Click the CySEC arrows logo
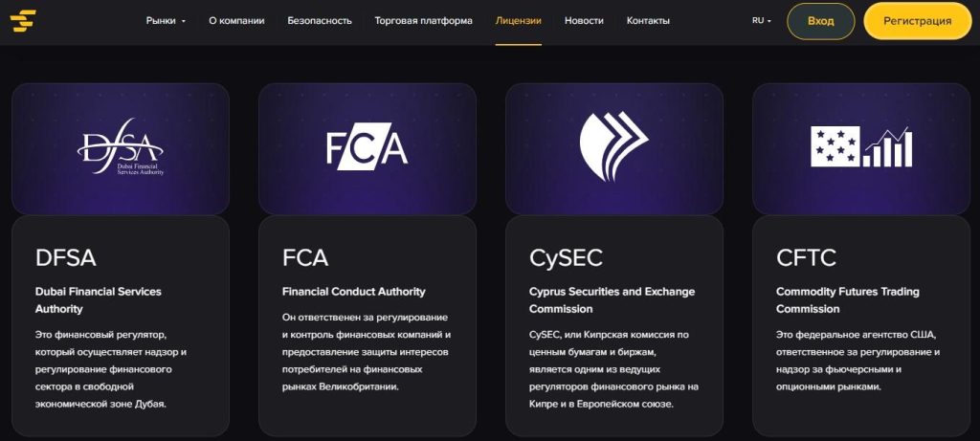The image size is (980, 441). [x=613, y=146]
